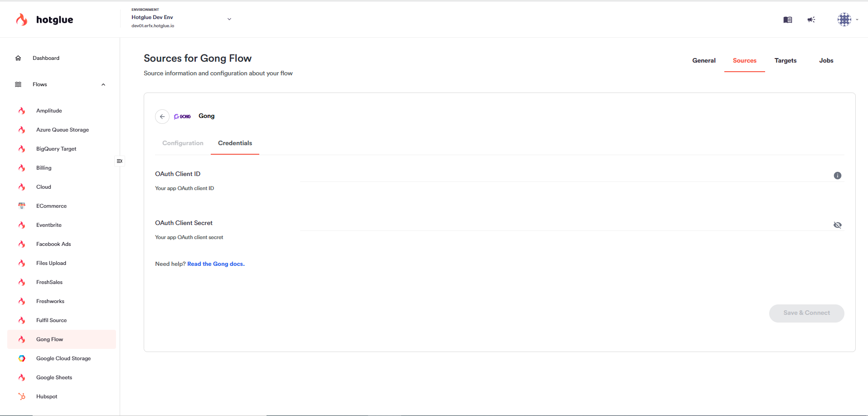This screenshot has height=416, width=868.
Task: Click the BigQuery Target flame icon
Action: 22,149
